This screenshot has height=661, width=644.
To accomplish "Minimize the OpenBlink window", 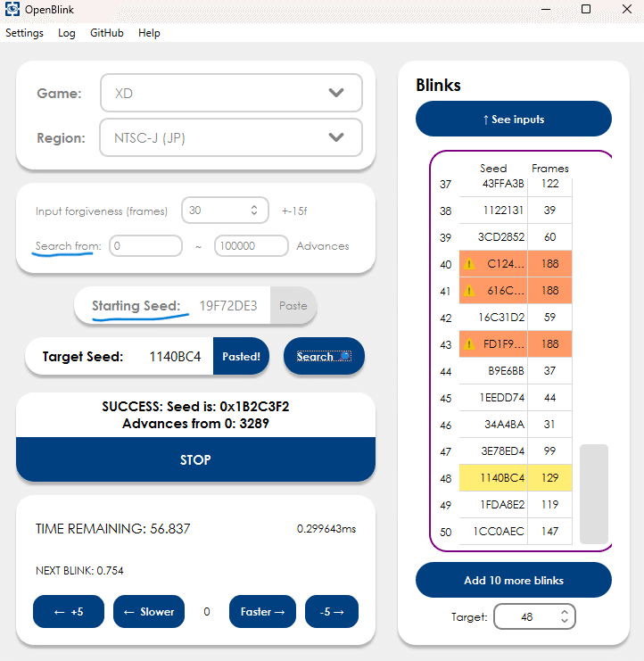I will point(546,9).
